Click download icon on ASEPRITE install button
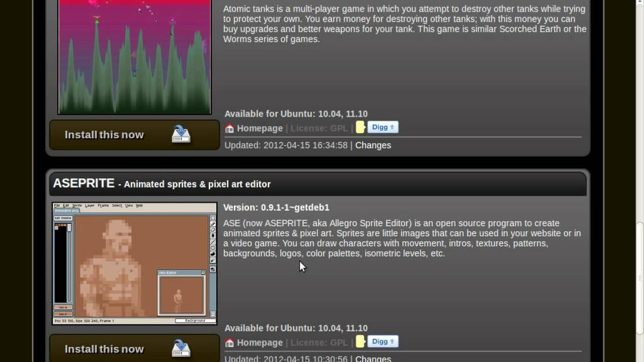This screenshot has height=362, width=644. (181, 348)
